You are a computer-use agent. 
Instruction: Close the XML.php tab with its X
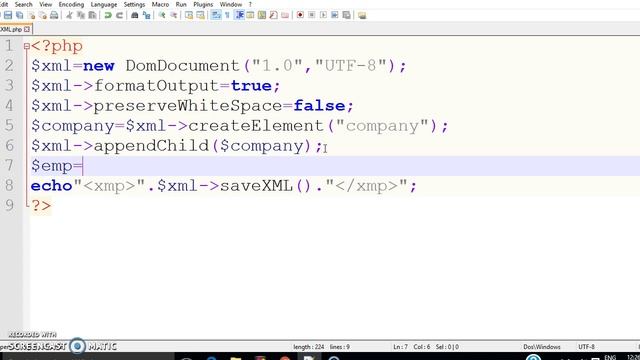27,29
